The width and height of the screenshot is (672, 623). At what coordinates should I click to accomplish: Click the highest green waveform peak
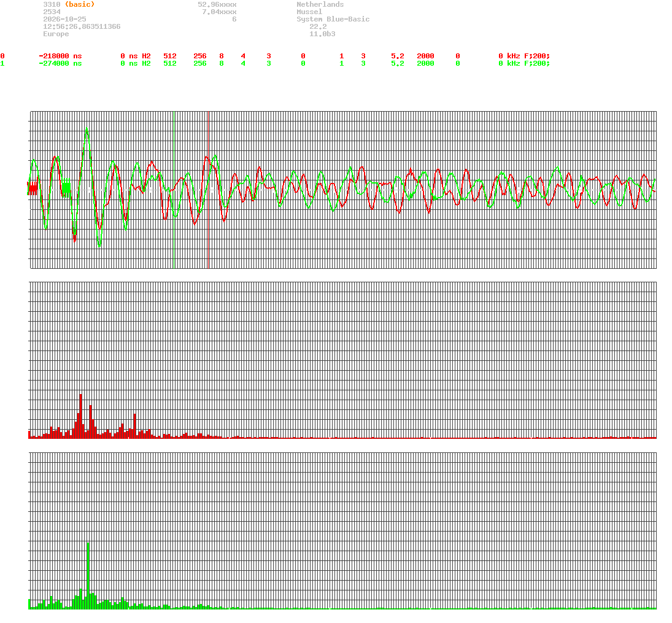tap(87, 129)
